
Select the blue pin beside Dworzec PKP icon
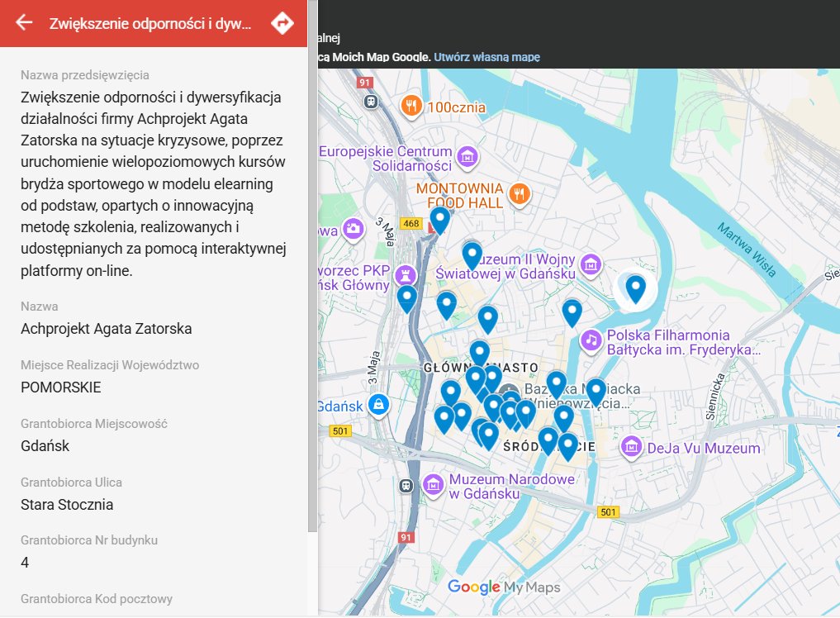click(x=406, y=299)
